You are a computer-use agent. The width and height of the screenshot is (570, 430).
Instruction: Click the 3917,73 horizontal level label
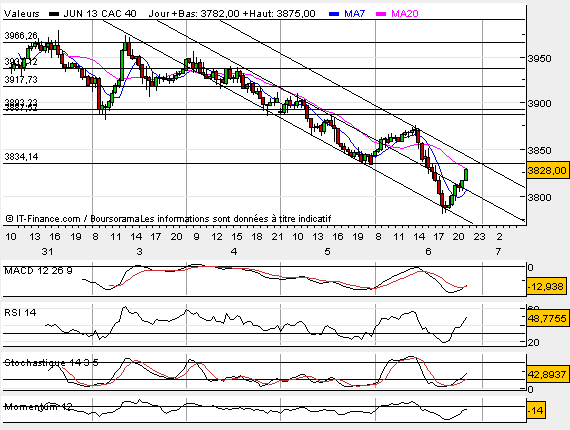tap(21, 80)
